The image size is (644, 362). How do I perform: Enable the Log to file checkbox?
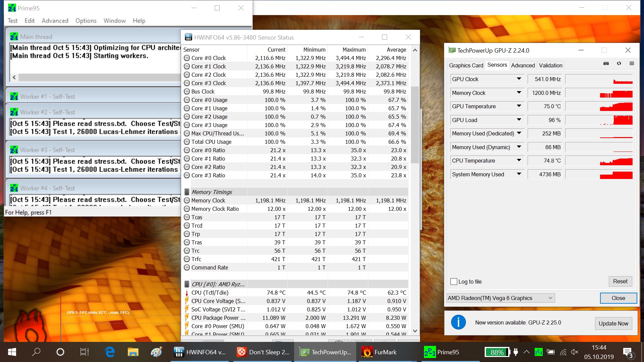click(454, 282)
